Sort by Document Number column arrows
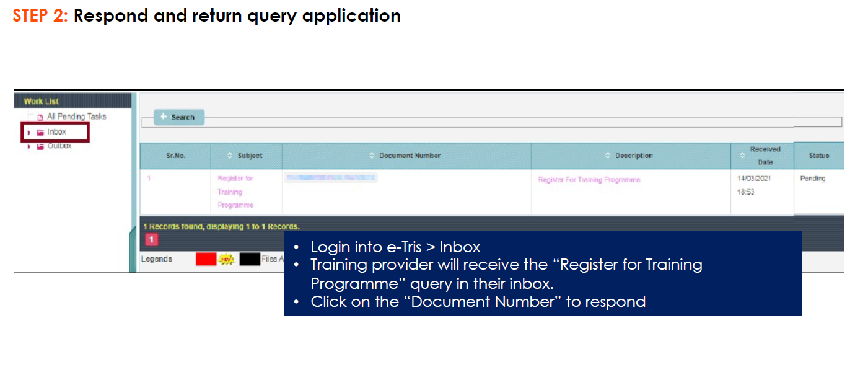 372,156
